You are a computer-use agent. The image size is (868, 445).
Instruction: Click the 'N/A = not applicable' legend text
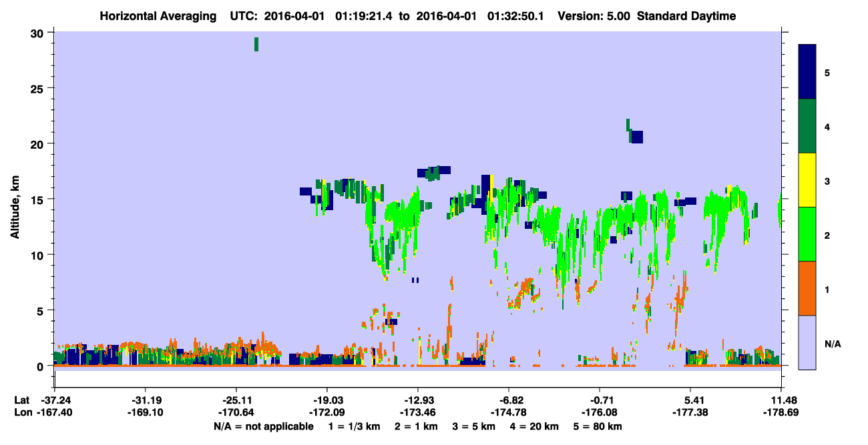263,426
